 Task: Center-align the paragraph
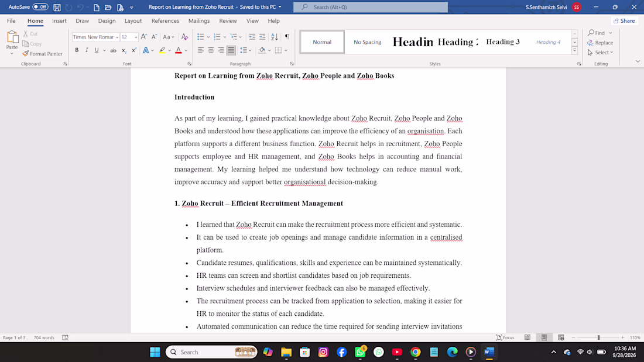[x=211, y=50]
